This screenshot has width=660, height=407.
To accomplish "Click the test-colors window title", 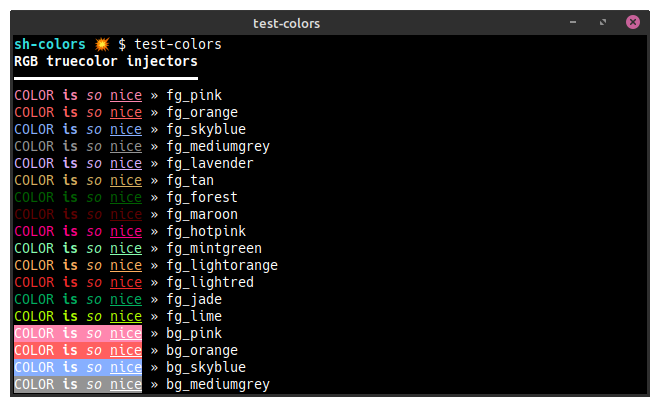I will pyautogui.click(x=286, y=24).
